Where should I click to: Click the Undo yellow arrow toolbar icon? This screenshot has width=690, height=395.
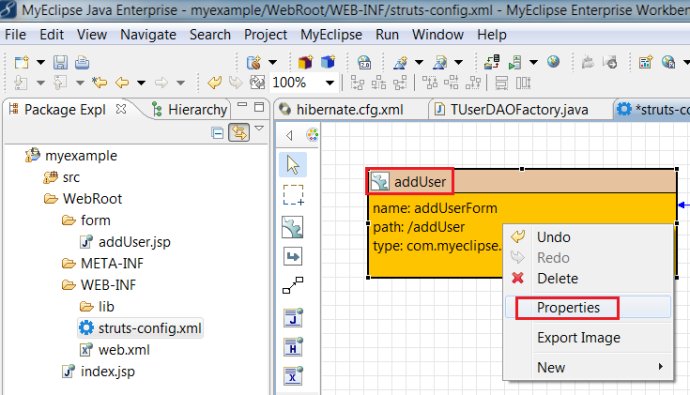[x=215, y=82]
